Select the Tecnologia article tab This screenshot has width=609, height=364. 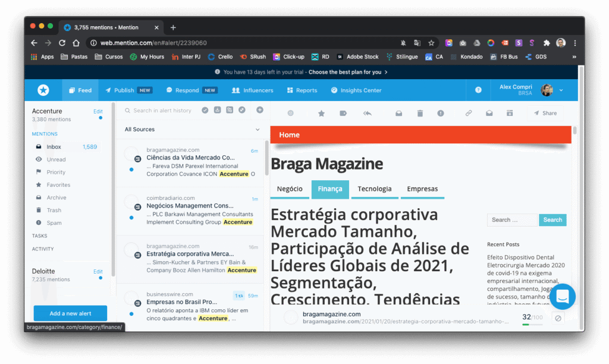375,189
